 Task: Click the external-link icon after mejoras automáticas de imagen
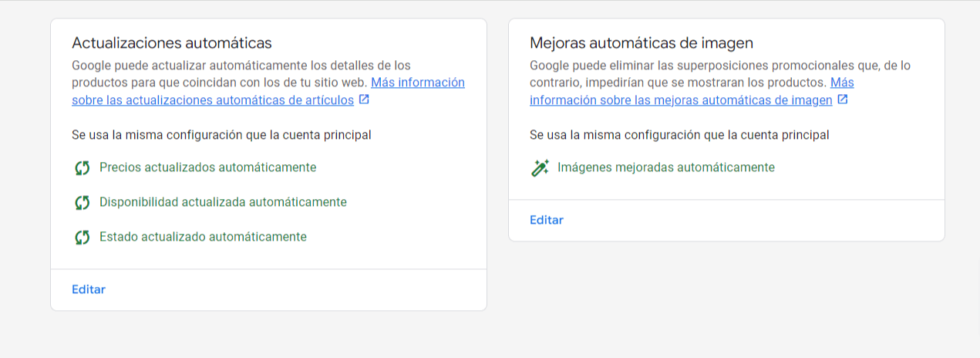pyautogui.click(x=843, y=100)
